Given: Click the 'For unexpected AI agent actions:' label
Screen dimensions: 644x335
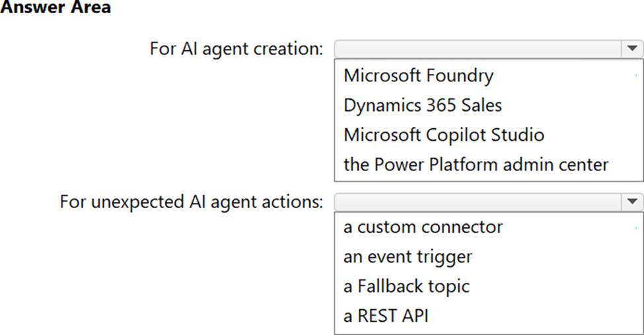Looking at the screenshot, I should coord(192,202).
